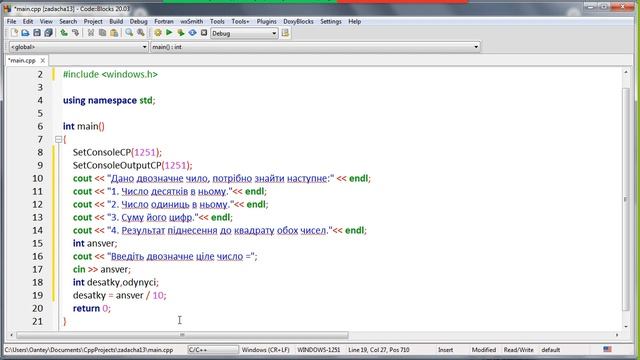Open the Build menu
The height and width of the screenshot is (360, 640).
pos(116,21)
